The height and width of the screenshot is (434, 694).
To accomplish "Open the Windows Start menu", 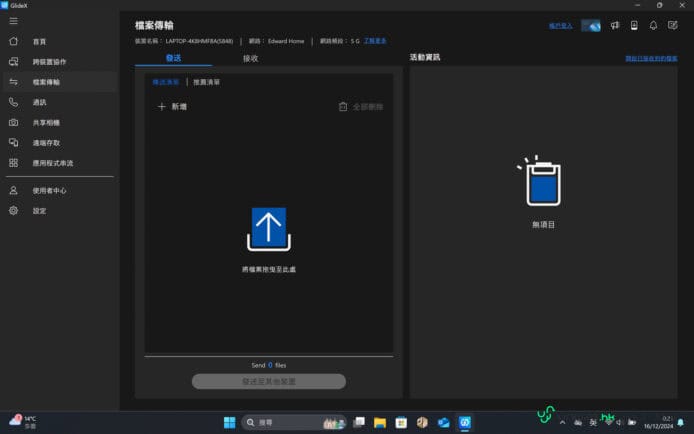I will click(x=229, y=422).
